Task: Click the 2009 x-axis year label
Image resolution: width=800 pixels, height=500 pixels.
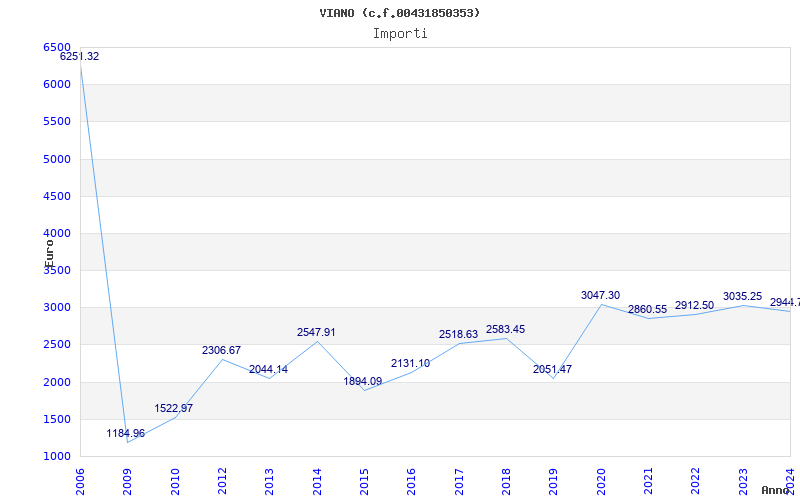Action: coord(128,482)
